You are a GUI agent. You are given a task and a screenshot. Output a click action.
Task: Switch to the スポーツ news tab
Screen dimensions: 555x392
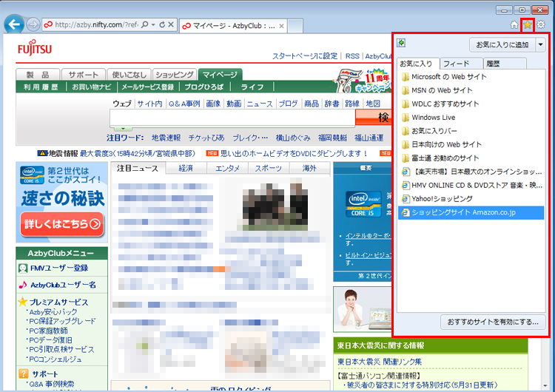(269, 168)
